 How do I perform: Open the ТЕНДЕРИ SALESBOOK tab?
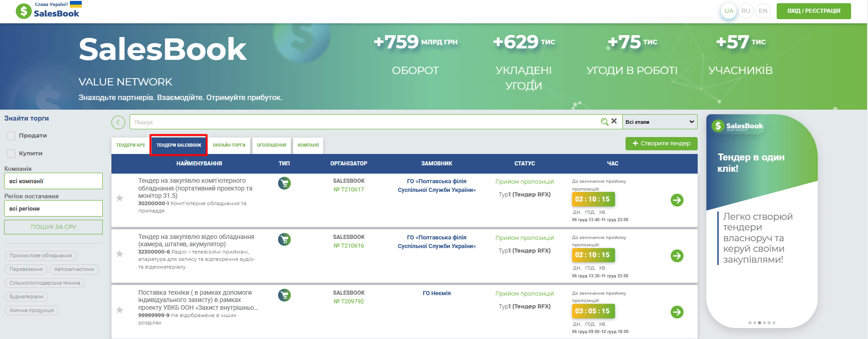[x=179, y=145]
